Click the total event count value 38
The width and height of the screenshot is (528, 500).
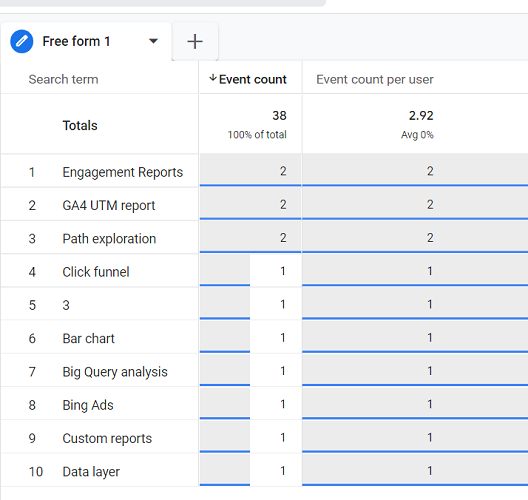pyautogui.click(x=279, y=116)
